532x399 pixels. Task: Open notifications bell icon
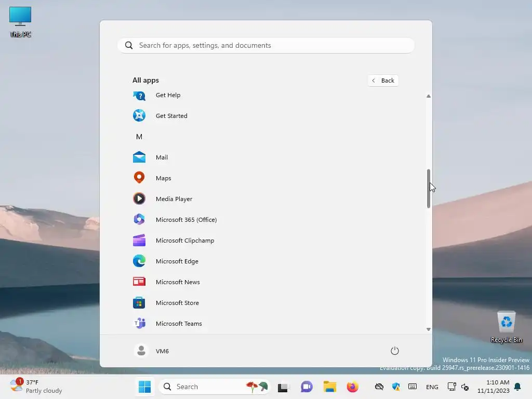[517, 387]
